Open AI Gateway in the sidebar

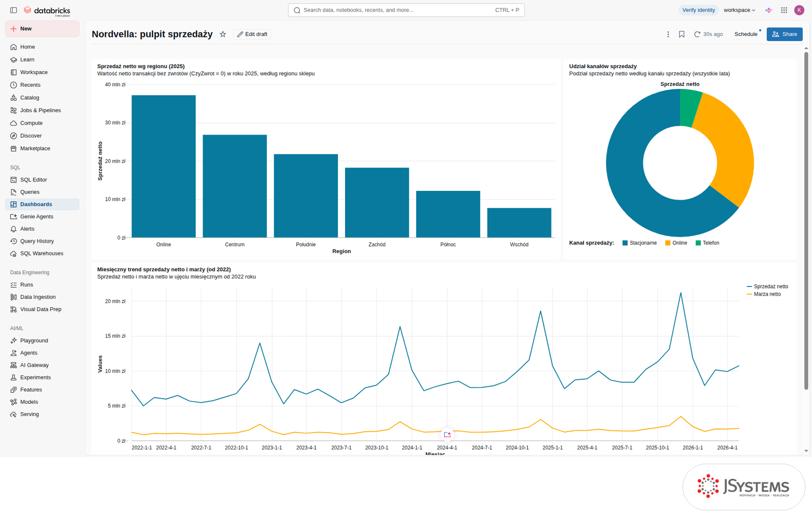(x=42, y=365)
